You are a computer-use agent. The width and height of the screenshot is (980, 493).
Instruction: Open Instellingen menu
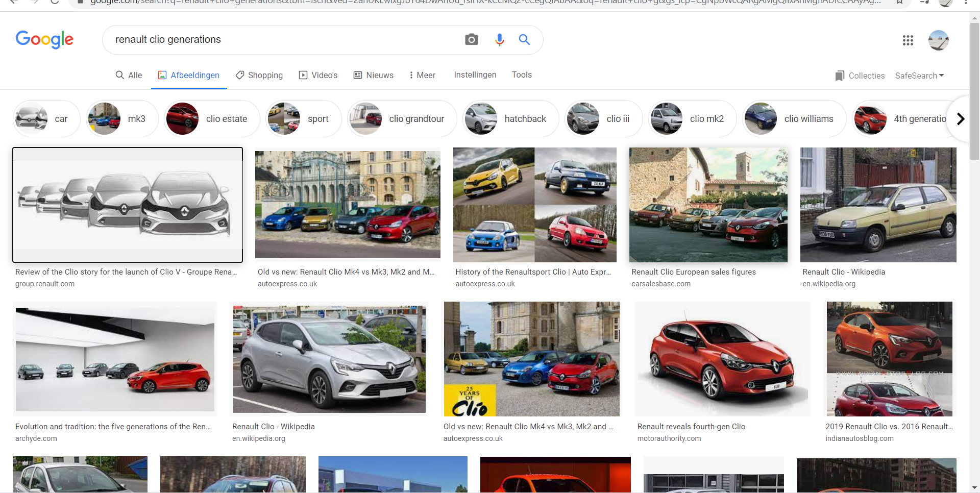pos(475,75)
